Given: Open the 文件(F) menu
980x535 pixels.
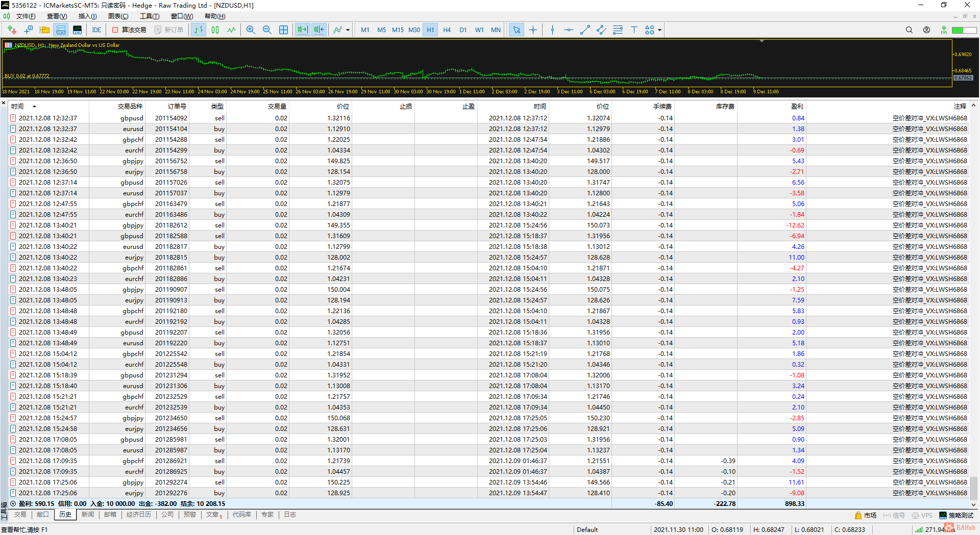Looking at the screenshot, I should [26, 16].
